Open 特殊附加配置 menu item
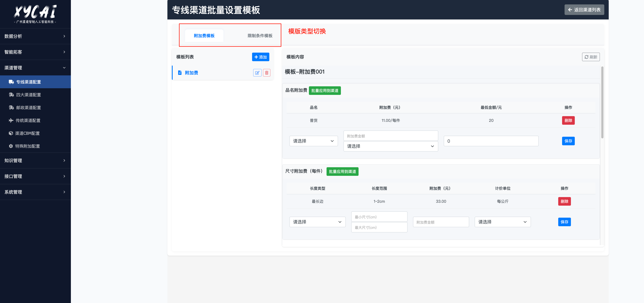 35,146
